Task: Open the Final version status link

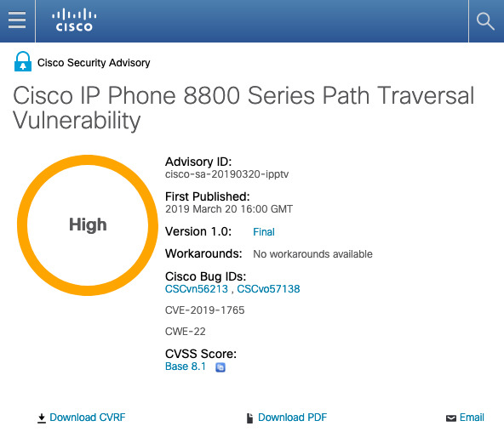Action: pos(264,231)
